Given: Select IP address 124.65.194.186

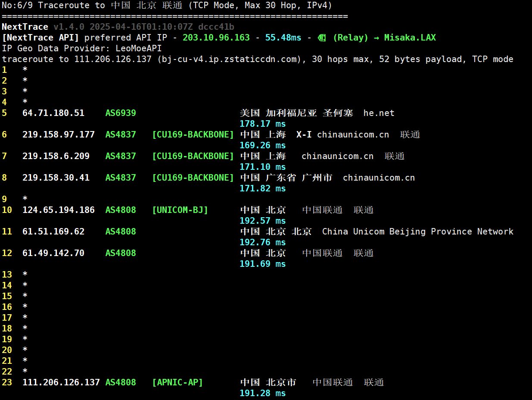Looking at the screenshot, I should [x=59, y=210].
